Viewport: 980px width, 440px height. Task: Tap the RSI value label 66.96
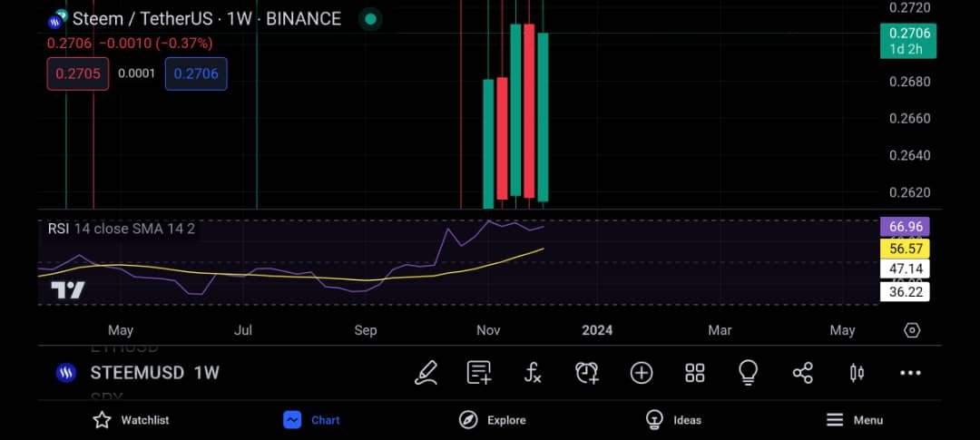[x=905, y=226]
